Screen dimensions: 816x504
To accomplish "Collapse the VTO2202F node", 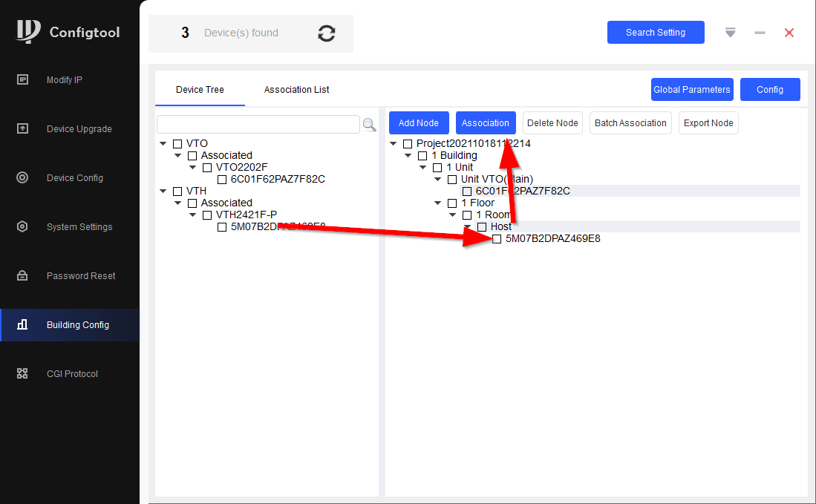I will point(192,167).
